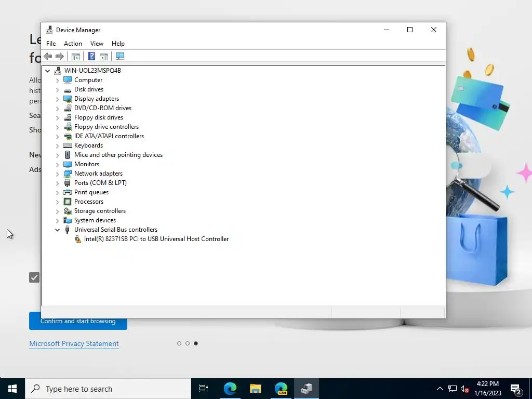532x399 pixels.
Task: Select the WIN-UOL23MSPQ4B computer name
Action: tap(92, 71)
